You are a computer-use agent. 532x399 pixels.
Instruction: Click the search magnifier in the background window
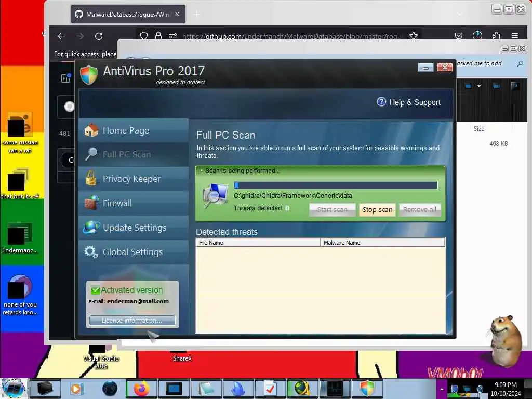coord(520,63)
